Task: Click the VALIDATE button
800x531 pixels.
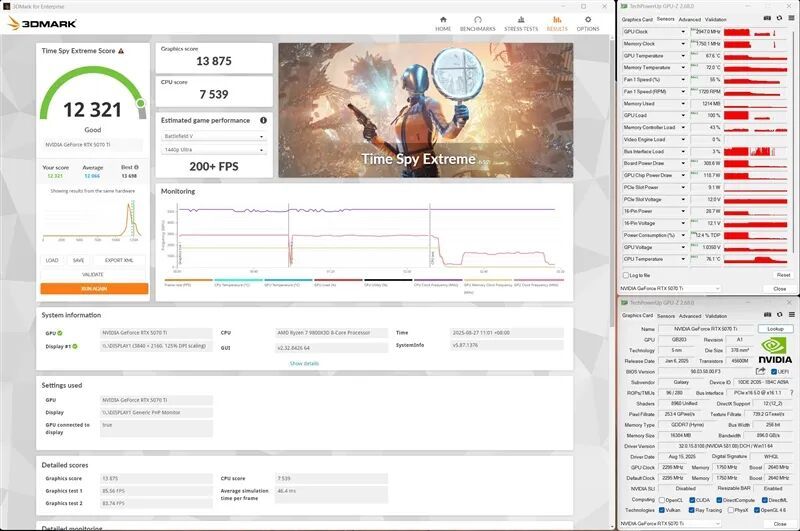Action: pos(93,274)
